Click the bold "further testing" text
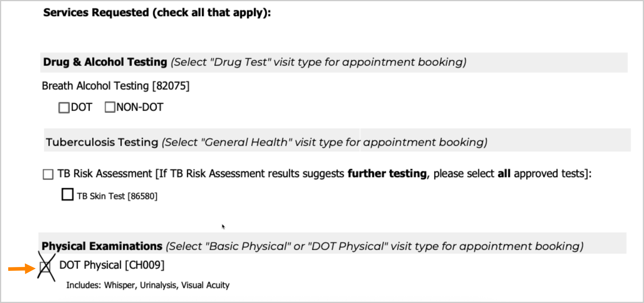Viewport: 644px width, 303px height. 387,174
